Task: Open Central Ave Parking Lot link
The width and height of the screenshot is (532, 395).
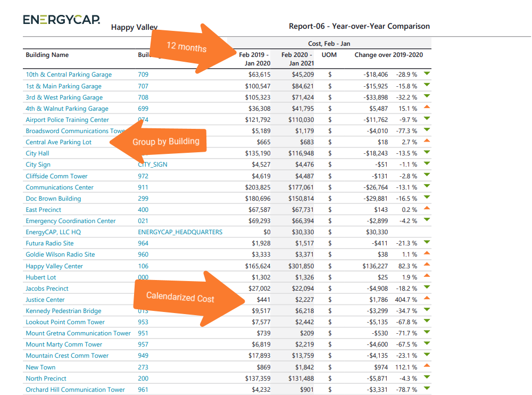Action: [x=59, y=142]
